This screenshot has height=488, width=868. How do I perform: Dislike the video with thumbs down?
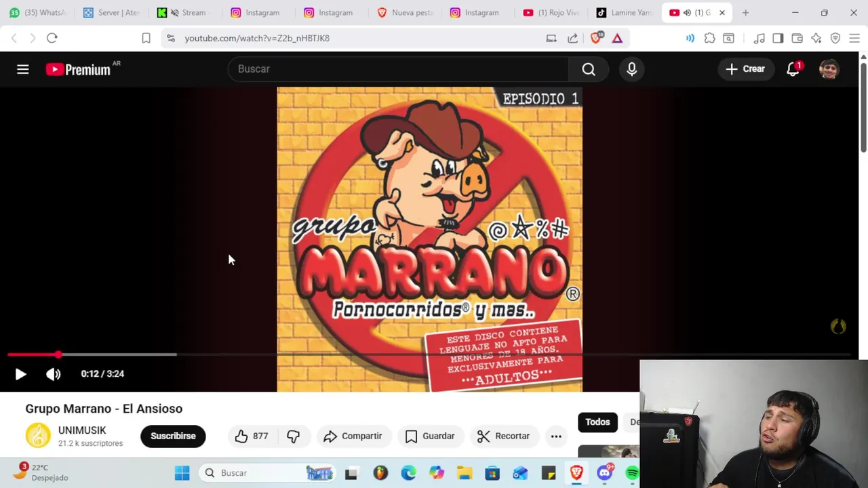point(293,436)
